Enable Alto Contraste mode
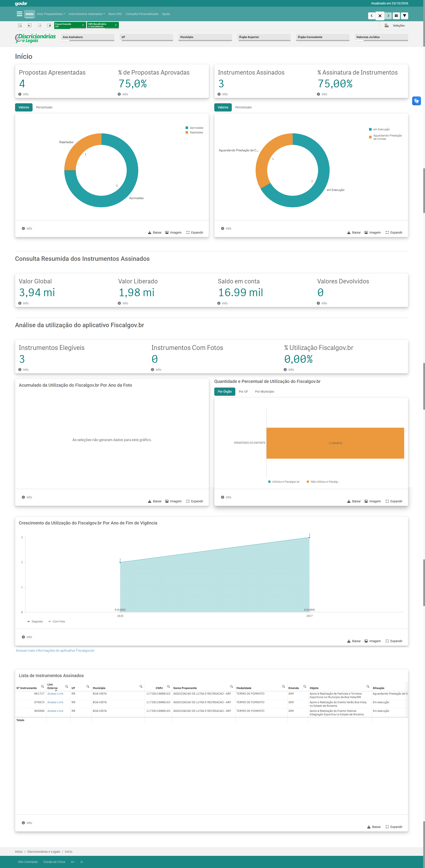The width and height of the screenshot is (425, 868). point(28,862)
